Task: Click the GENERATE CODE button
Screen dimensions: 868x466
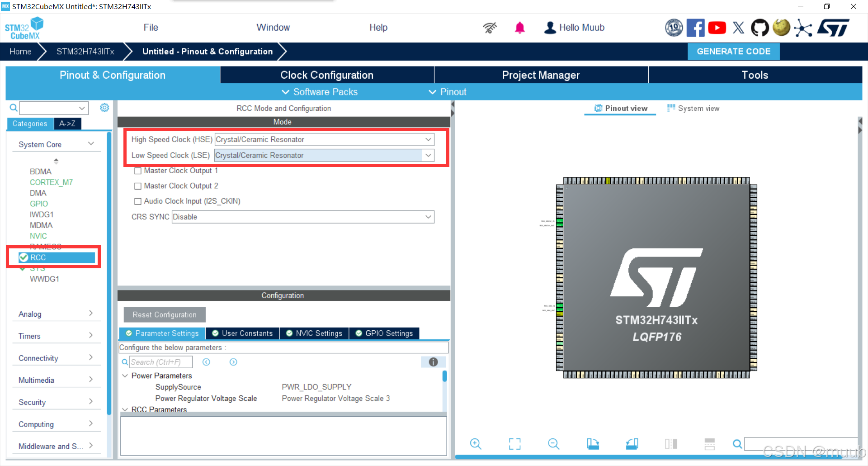Action: click(x=733, y=51)
